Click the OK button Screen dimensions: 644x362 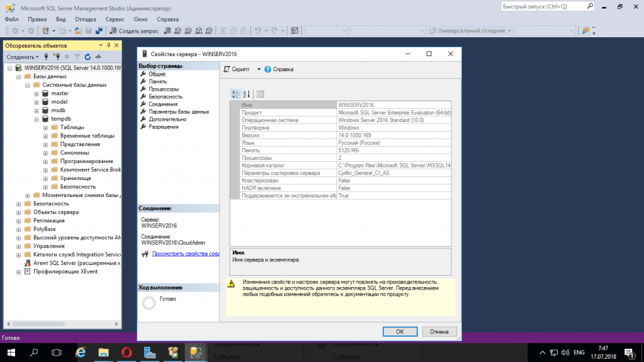399,331
